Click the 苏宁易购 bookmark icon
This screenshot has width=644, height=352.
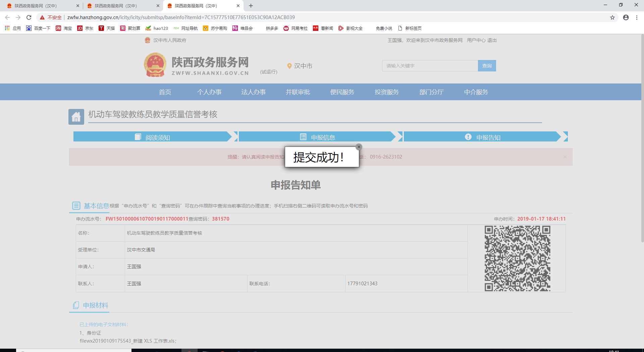click(x=205, y=28)
